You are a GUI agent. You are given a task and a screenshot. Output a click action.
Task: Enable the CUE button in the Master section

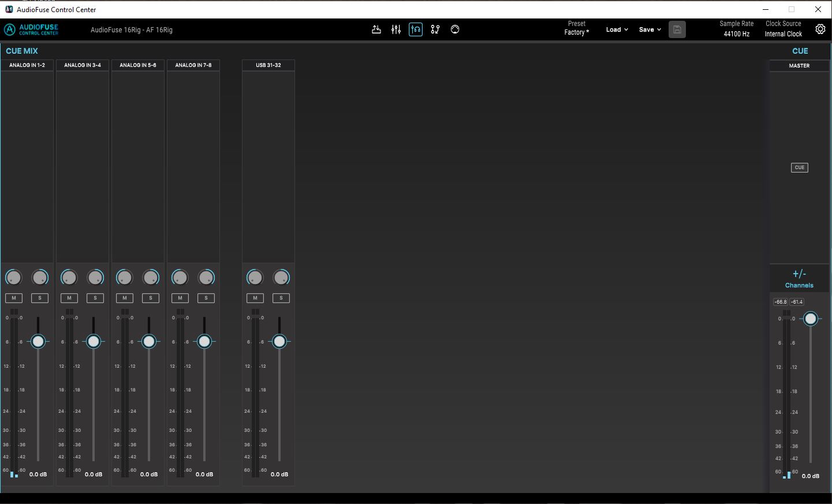coord(799,167)
